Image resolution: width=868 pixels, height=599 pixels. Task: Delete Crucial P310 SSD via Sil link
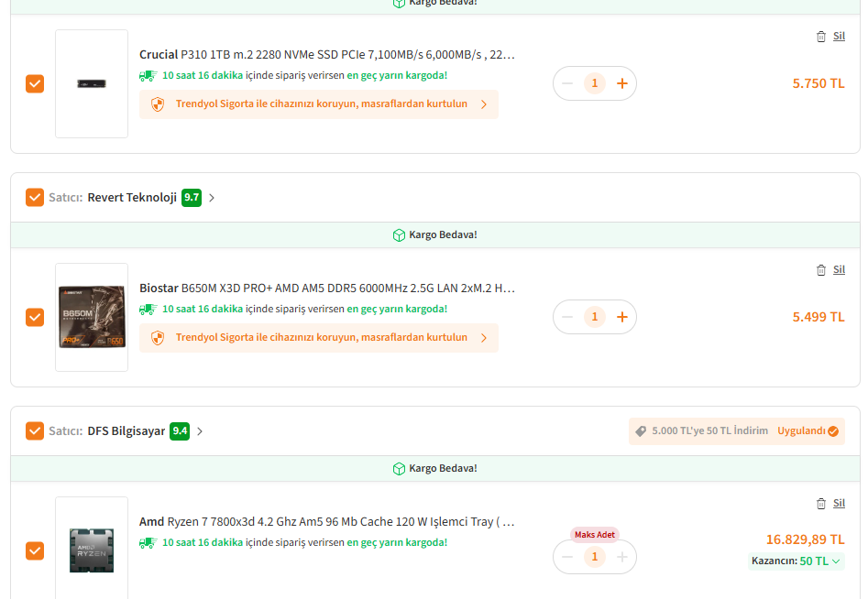point(839,36)
